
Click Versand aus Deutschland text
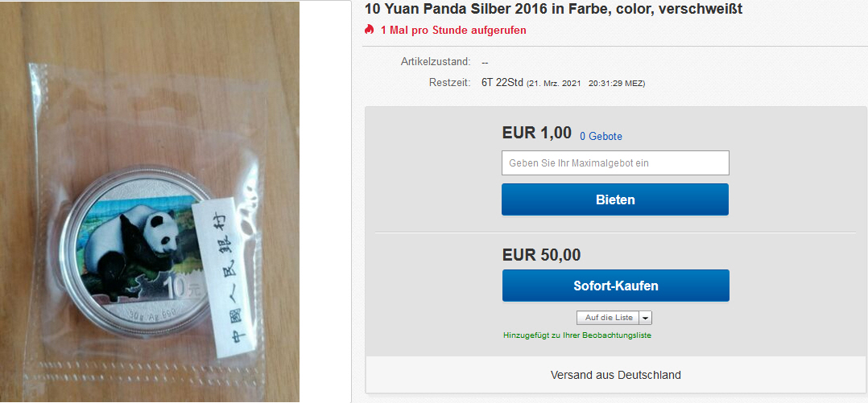click(x=615, y=375)
